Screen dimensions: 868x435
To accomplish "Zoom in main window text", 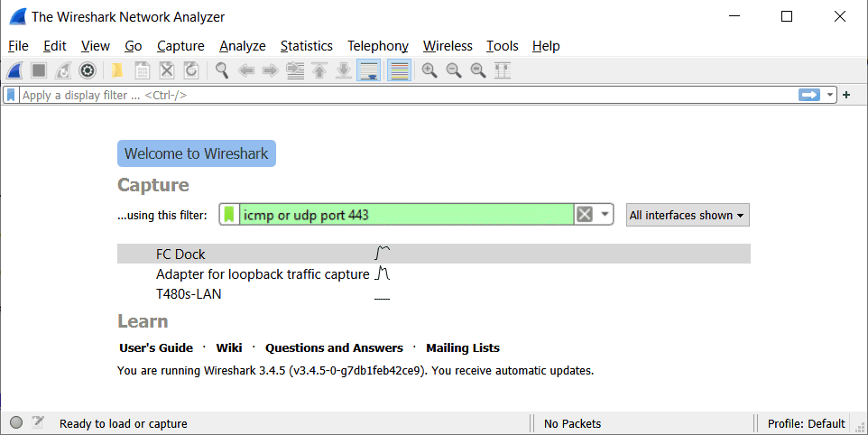I will tap(429, 70).
